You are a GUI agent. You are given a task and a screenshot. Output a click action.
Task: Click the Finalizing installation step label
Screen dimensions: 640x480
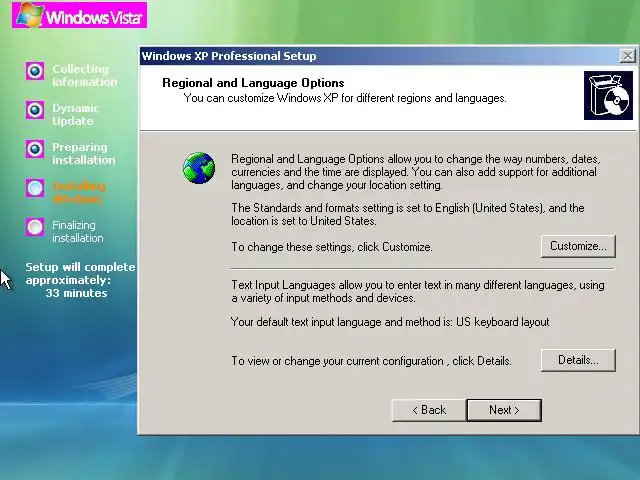[78, 231]
